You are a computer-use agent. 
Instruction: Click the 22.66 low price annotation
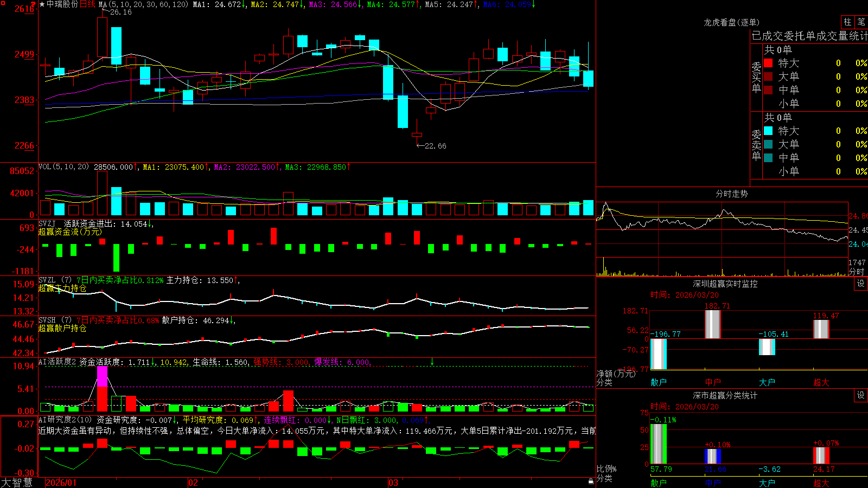[435, 146]
